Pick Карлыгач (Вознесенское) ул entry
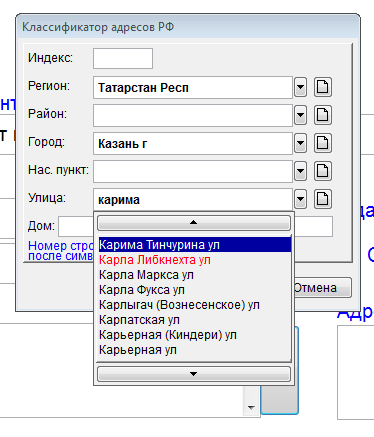This screenshot has width=374, height=437. coord(195,305)
